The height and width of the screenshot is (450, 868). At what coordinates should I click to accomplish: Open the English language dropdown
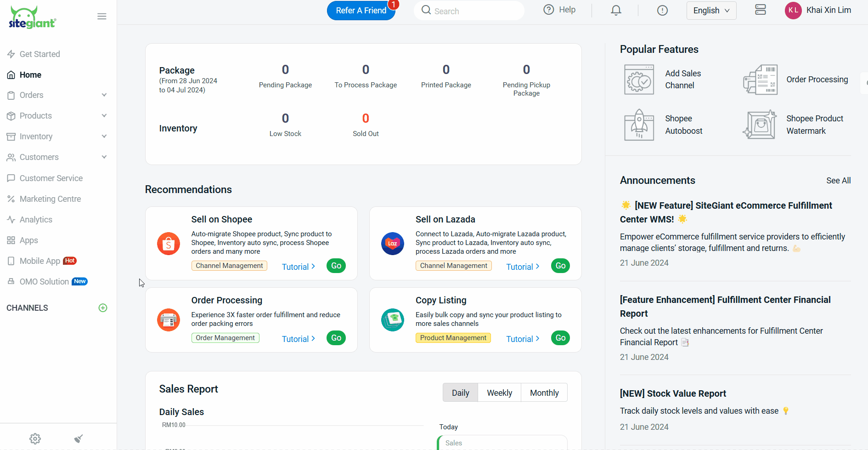pos(711,11)
